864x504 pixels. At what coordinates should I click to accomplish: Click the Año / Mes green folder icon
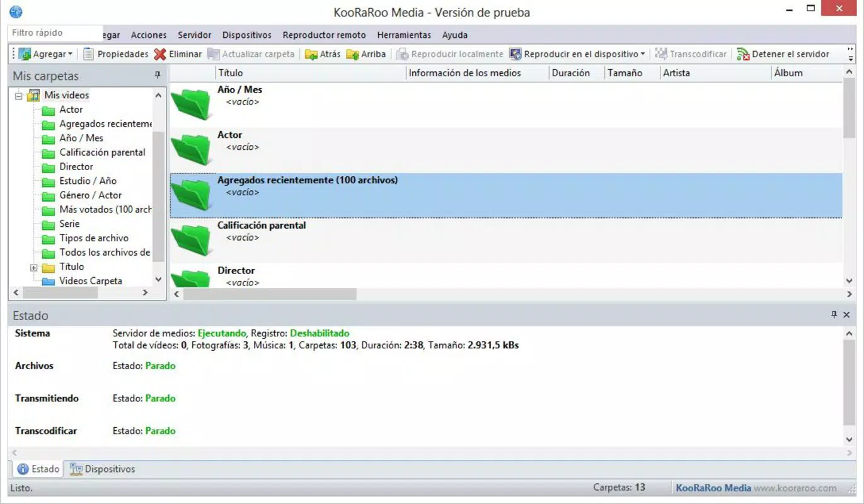(191, 104)
